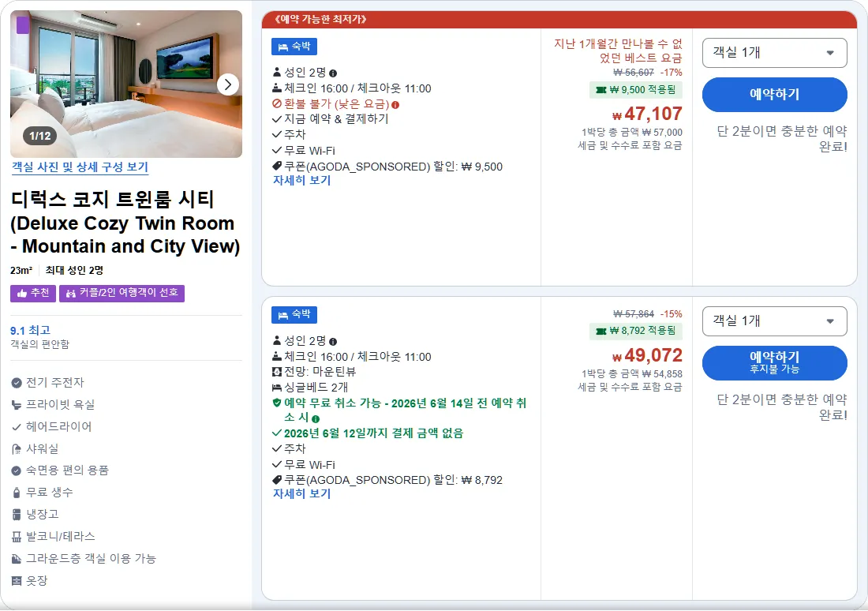Viewport: 868px width, 611px height.
Task: Open 자세히 보기 in the first offer
Action: click(x=301, y=180)
